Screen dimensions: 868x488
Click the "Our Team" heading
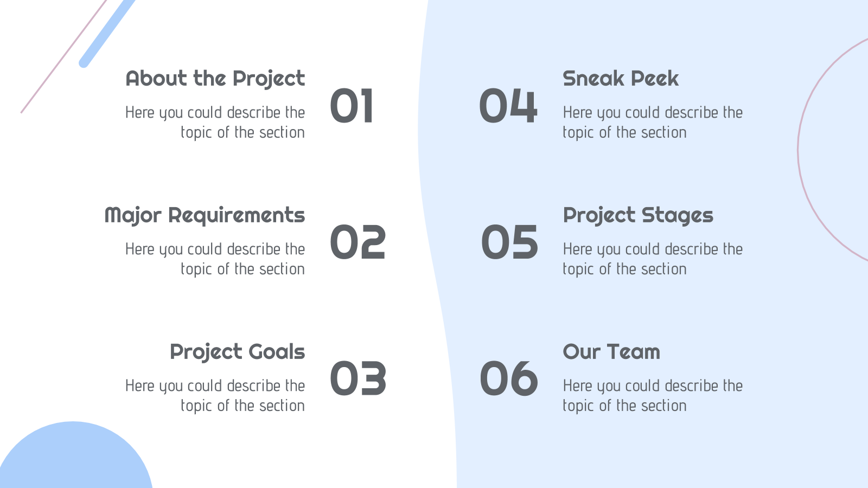[x=611, y=352]
